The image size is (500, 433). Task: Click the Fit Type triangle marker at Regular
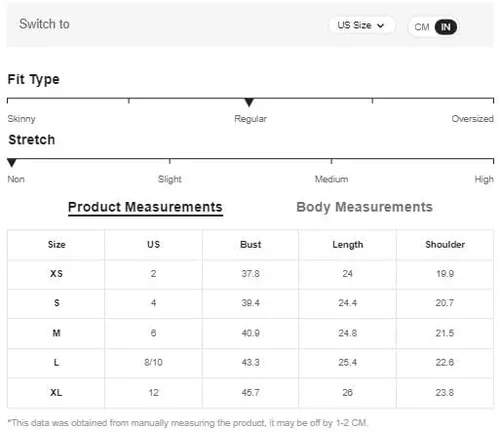tap(249, 102)
